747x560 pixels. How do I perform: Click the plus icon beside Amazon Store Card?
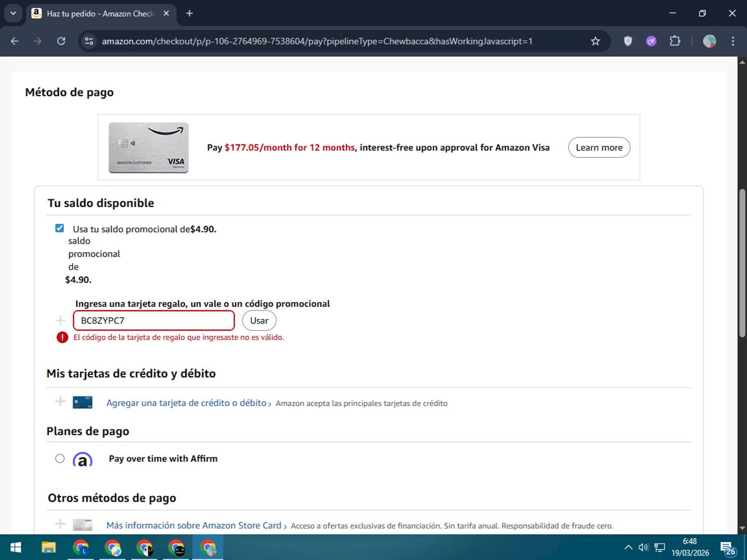(60, 524)
